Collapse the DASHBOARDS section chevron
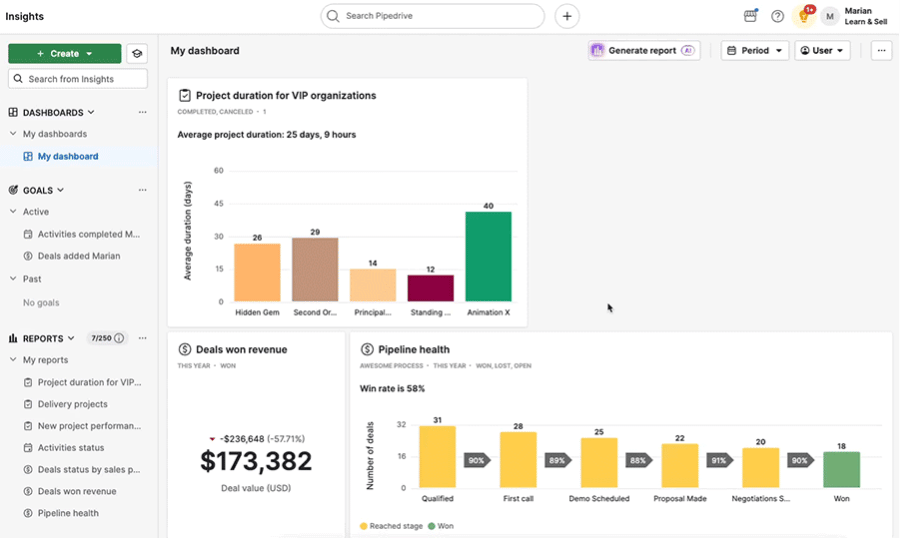The width and height of the screenshot is (900, 538). (91, 112)
